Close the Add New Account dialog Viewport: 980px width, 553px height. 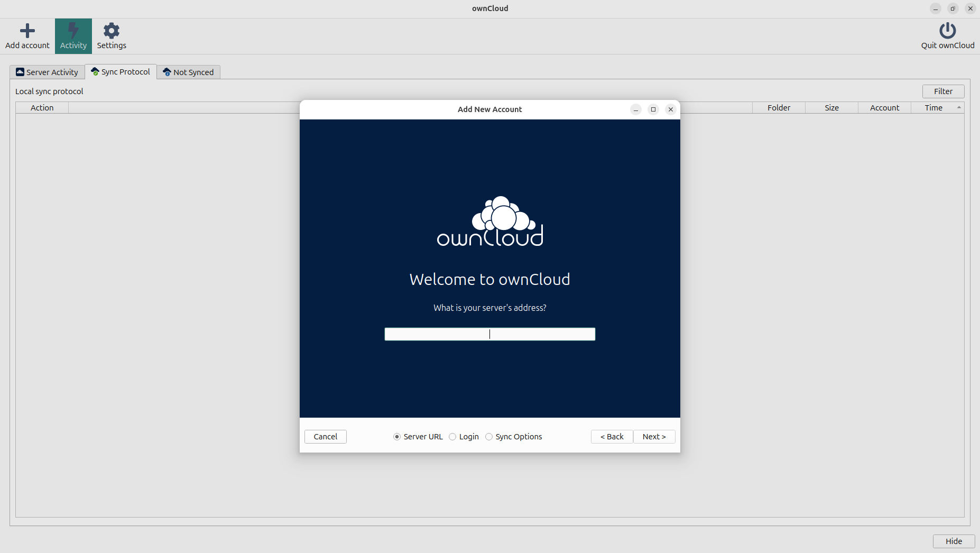point(671,109)
